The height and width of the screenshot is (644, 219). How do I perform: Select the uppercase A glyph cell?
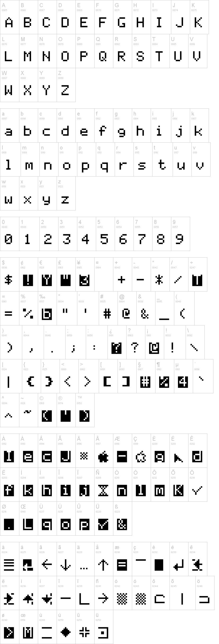(10, 17)
